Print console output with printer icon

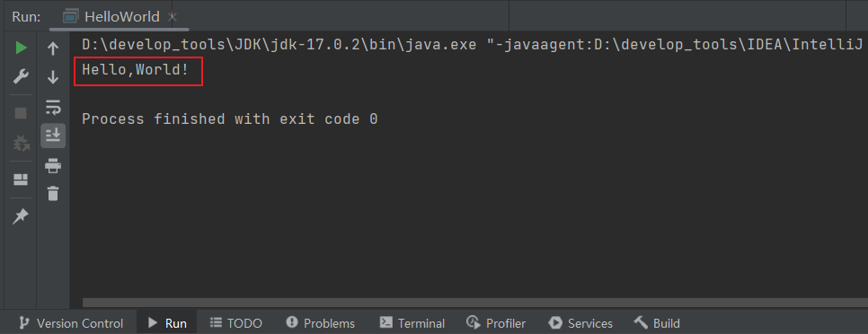53,165
